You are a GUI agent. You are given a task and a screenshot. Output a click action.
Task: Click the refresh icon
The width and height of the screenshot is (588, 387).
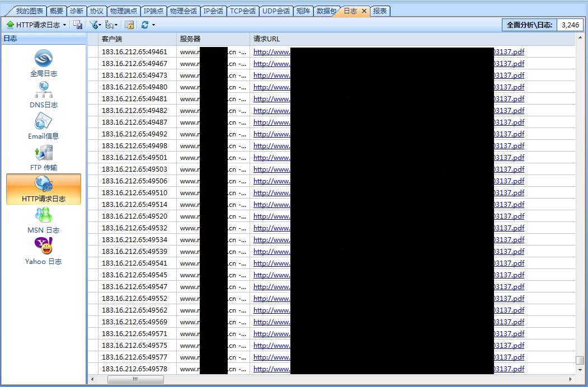point(145,25)
